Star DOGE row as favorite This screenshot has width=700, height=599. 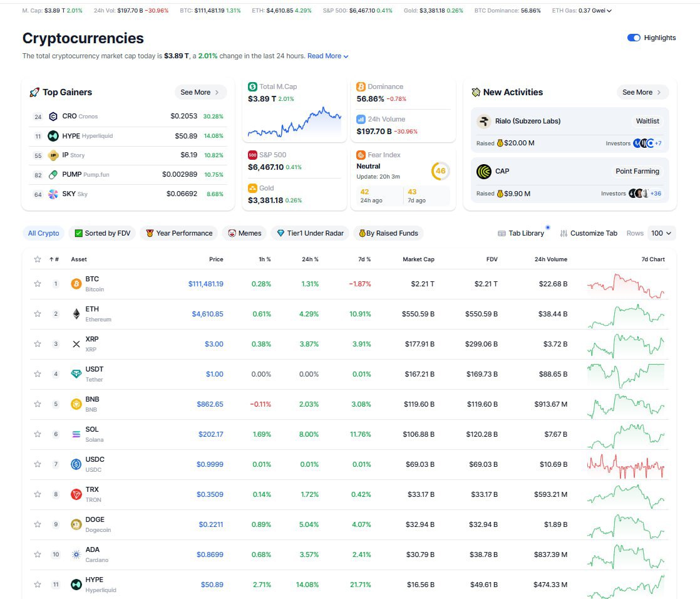tap(38, 524)
